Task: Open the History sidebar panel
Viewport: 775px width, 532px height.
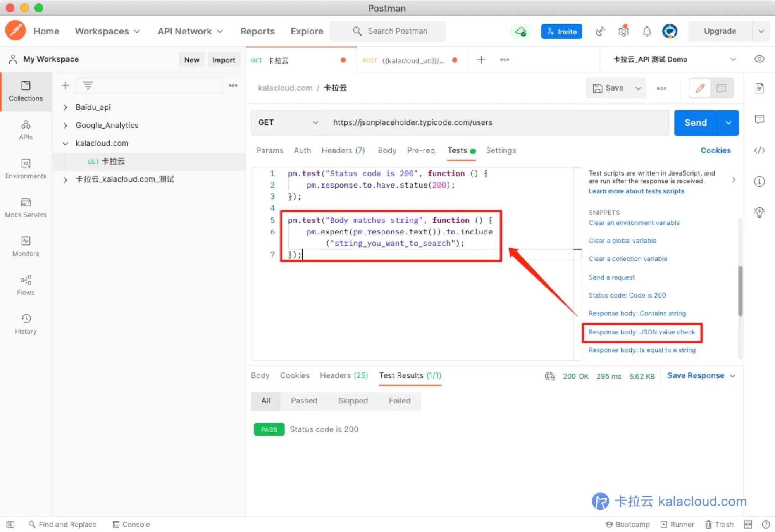Action: click(x=26, y=324)
